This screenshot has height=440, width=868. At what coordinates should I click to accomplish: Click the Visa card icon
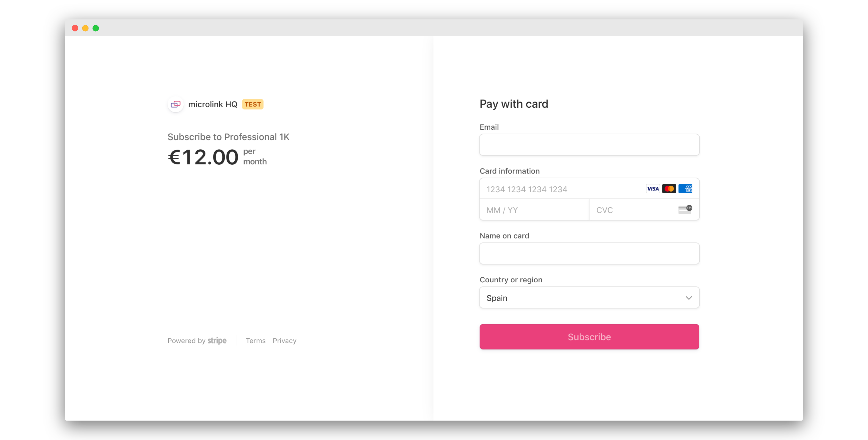pos(653,189)
